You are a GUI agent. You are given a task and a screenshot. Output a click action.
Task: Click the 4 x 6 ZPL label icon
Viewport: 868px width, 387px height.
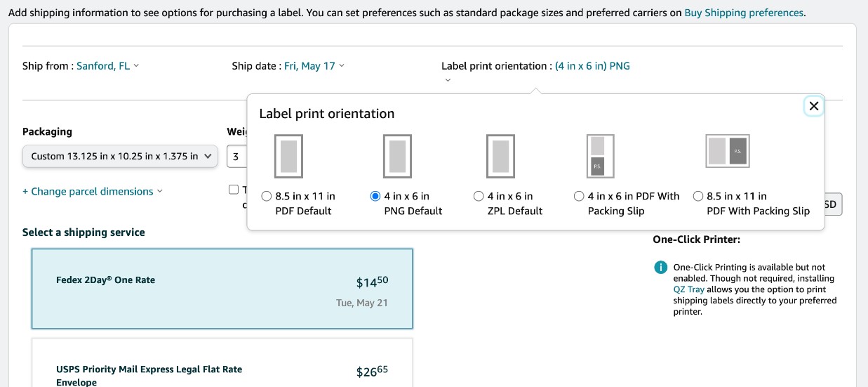tap(500, 156)
